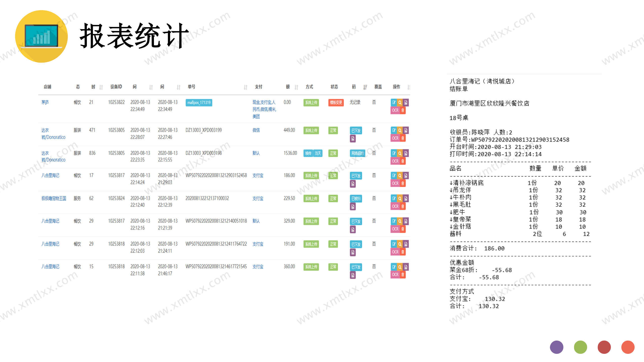Sort by the 操作 column arrows

coord(409,87)
